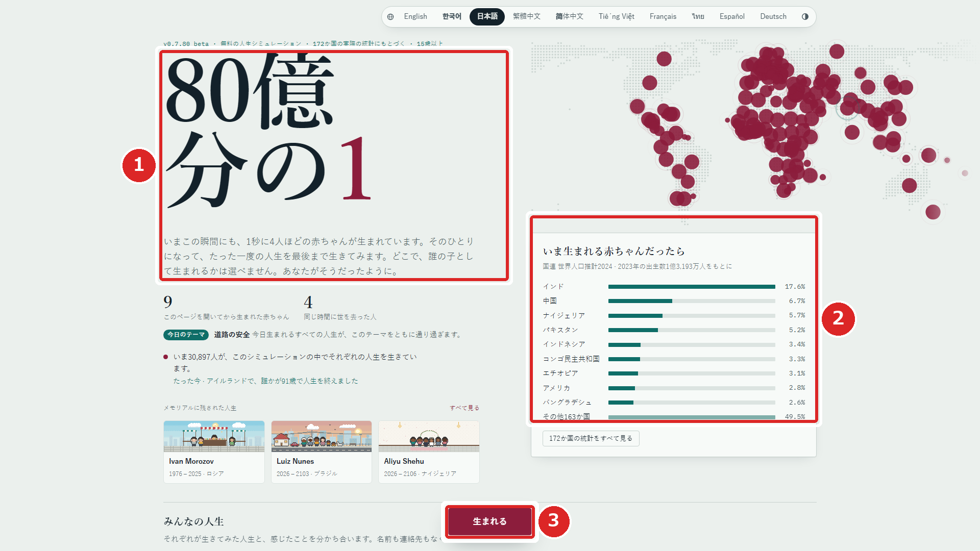Click the いま生まれる赤ちゃんだったら heading
The width and height of the screenshot is (980, 551).
pyautogui.click(x=614, y=252)
